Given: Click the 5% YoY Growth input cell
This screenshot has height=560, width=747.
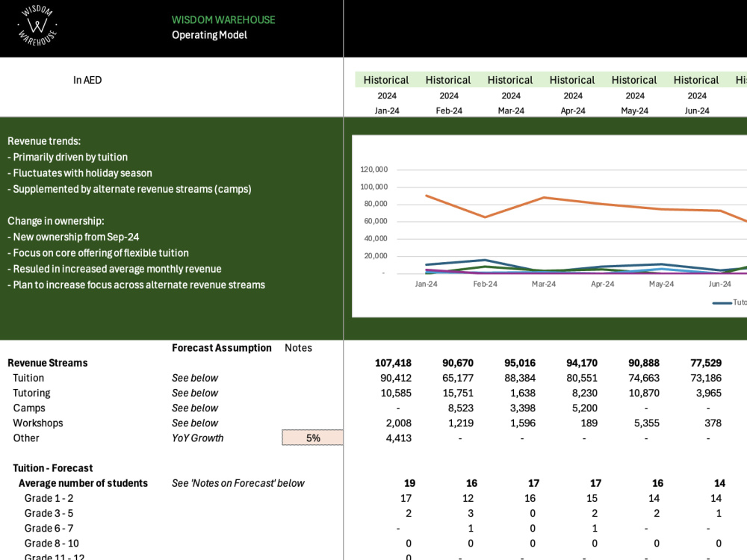Looking at the screenshot, I should 312,438.
